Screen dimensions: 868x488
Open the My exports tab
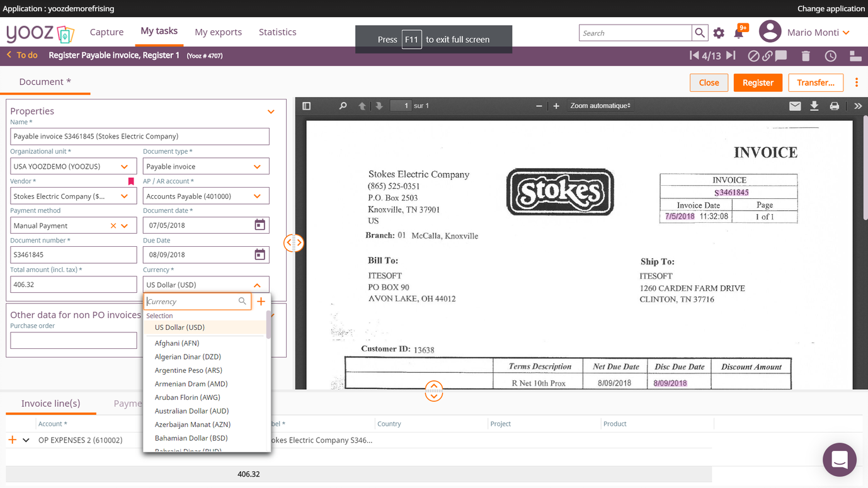[218, 32]
